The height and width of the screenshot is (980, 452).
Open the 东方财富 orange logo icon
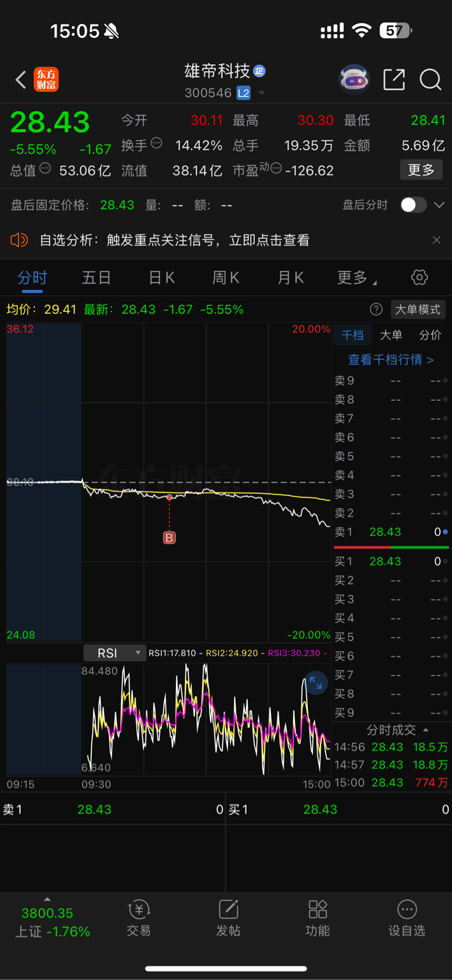(46, 79)
